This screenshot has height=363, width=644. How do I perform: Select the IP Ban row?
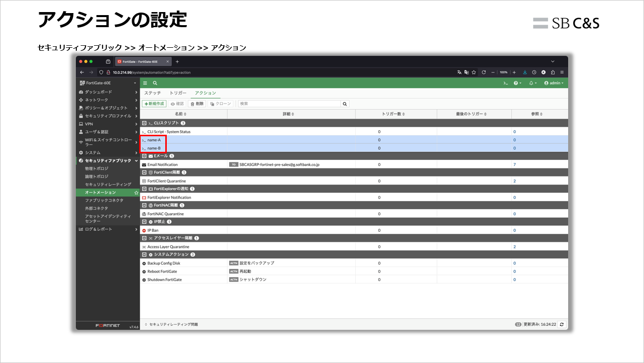point(354,230)
